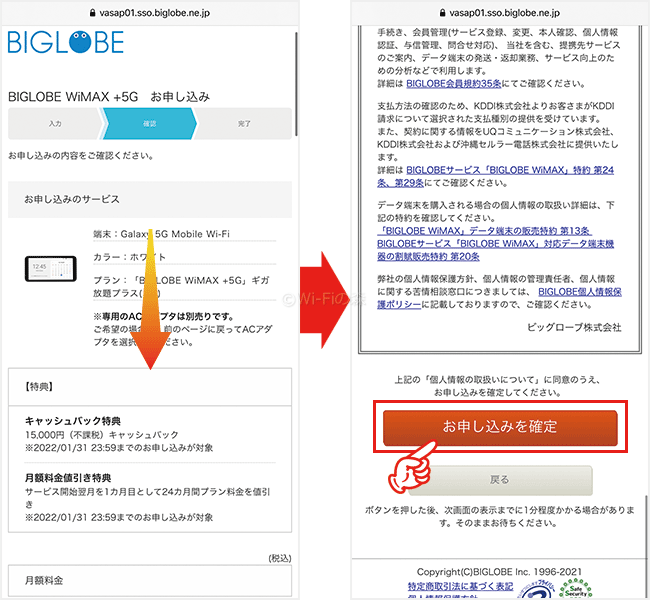The height and width of the screenshot is (600, 650).
Task: Open BIGLOBE WiMAX 特約 第24条 link
Action: click(x=495, y=176)
